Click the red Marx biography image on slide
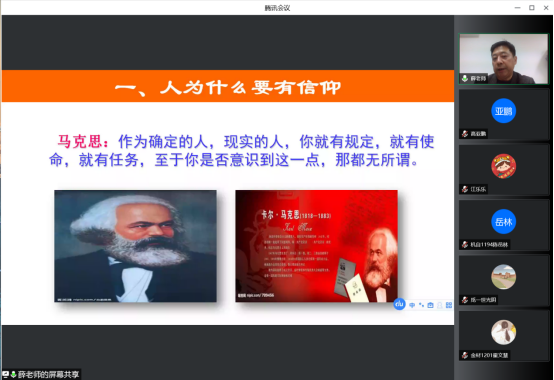This screenshot has height=380, width=554. pos(317,246)
